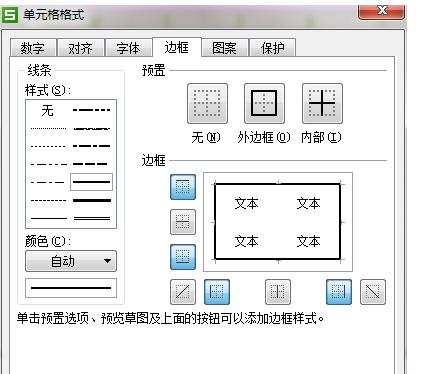
Task: Apply the 外边框 outer border preset
Action: pyautogui.click(x=264, y=104)
